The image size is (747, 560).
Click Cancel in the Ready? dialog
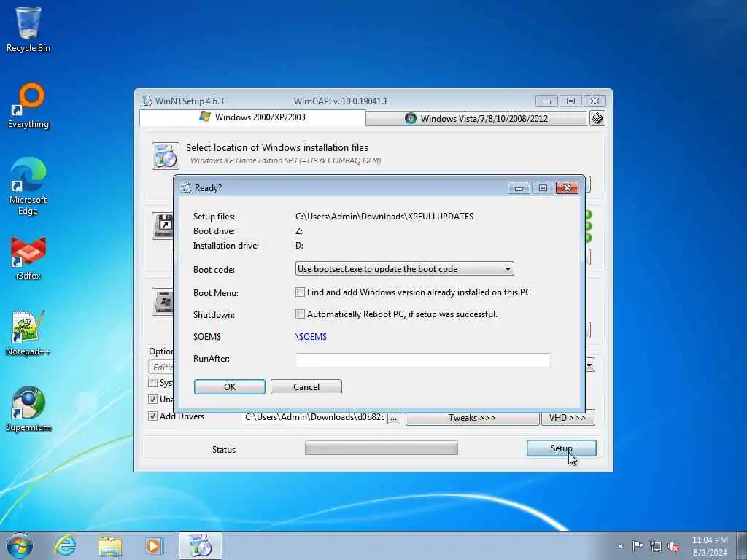(306, 386)
